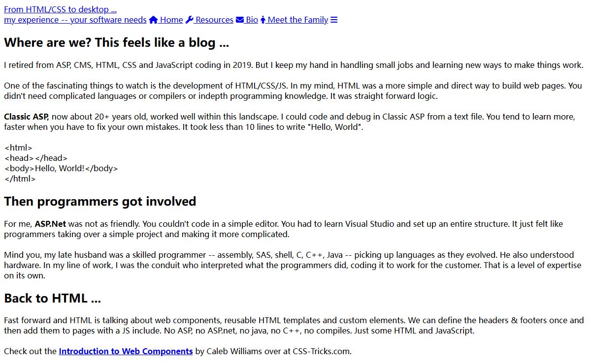Click the '<head></head>' code line
591x364 pixels.
pyautogui.click(x=35, y=158)
